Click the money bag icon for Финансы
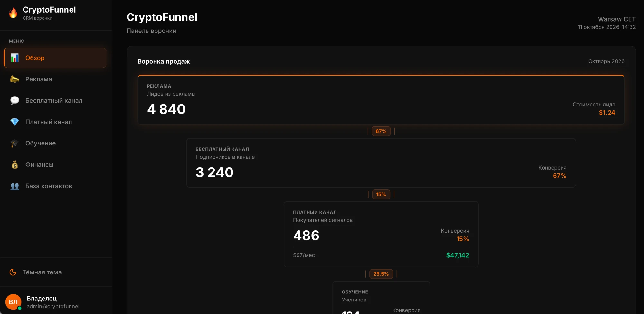Screen dimensions: 644x314 pos(14,164)
